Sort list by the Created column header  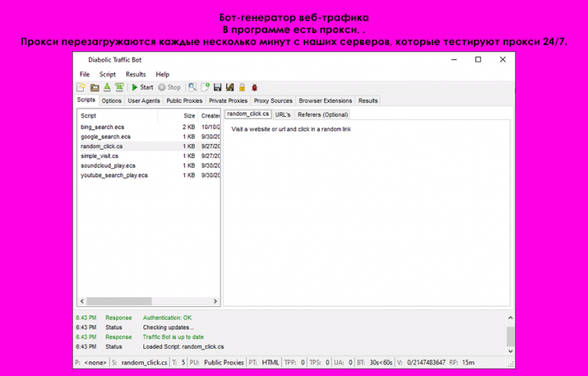[209, 116]
